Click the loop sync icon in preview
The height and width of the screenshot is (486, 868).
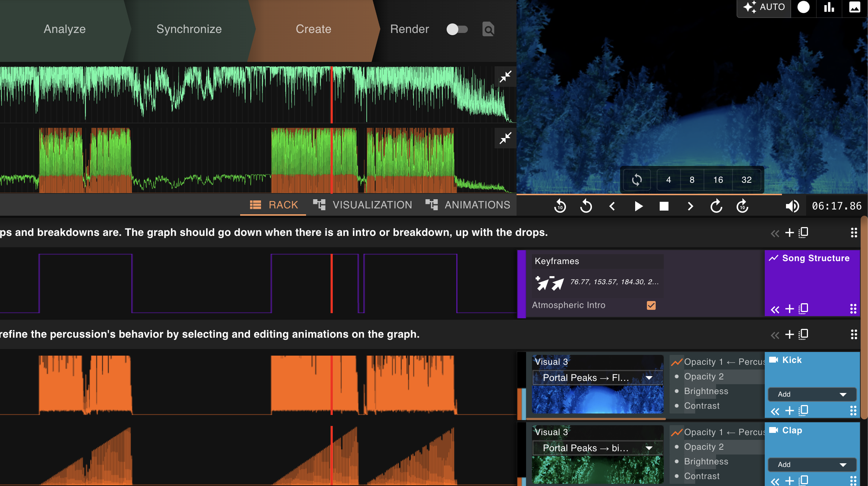pos(637,180)
